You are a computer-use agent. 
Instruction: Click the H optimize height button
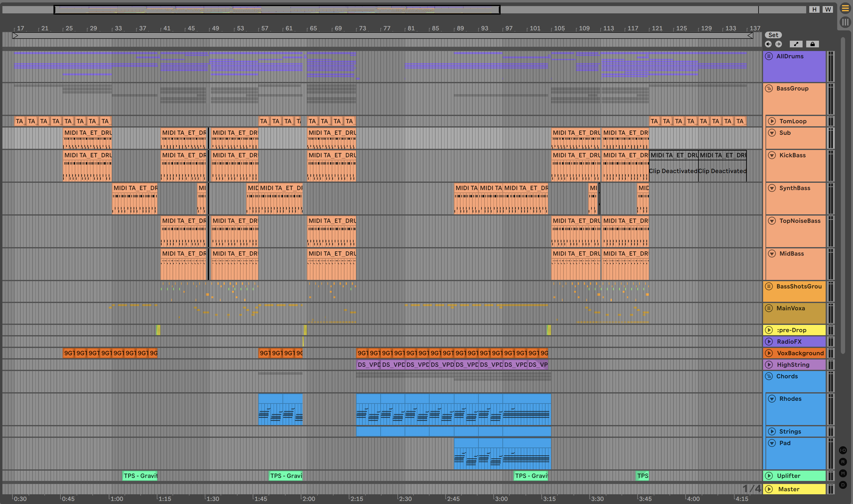814,9
